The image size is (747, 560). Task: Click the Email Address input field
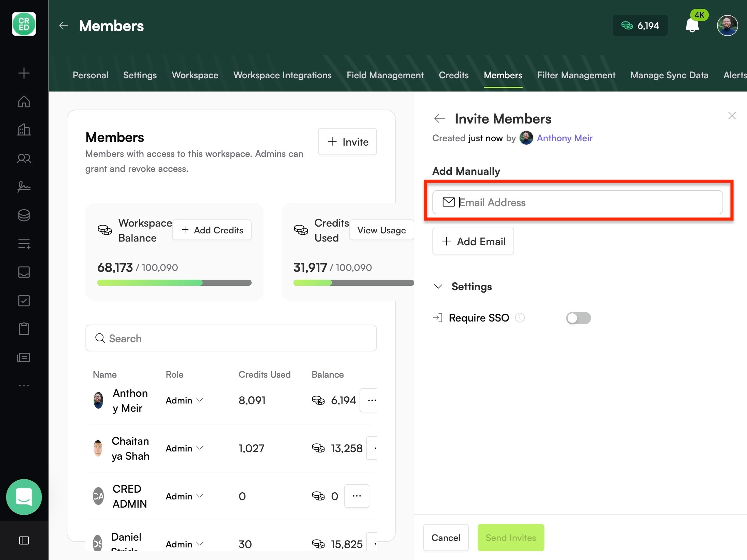[577, 202]
